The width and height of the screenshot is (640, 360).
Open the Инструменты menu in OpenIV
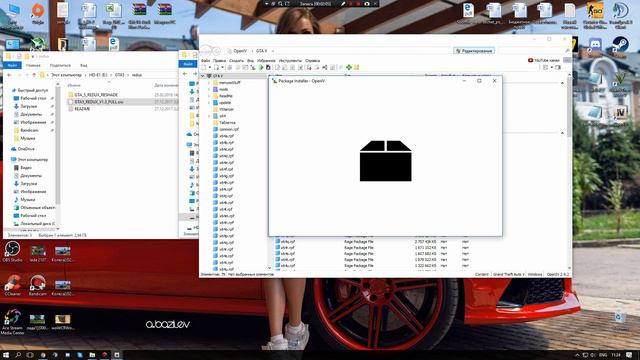290,61
